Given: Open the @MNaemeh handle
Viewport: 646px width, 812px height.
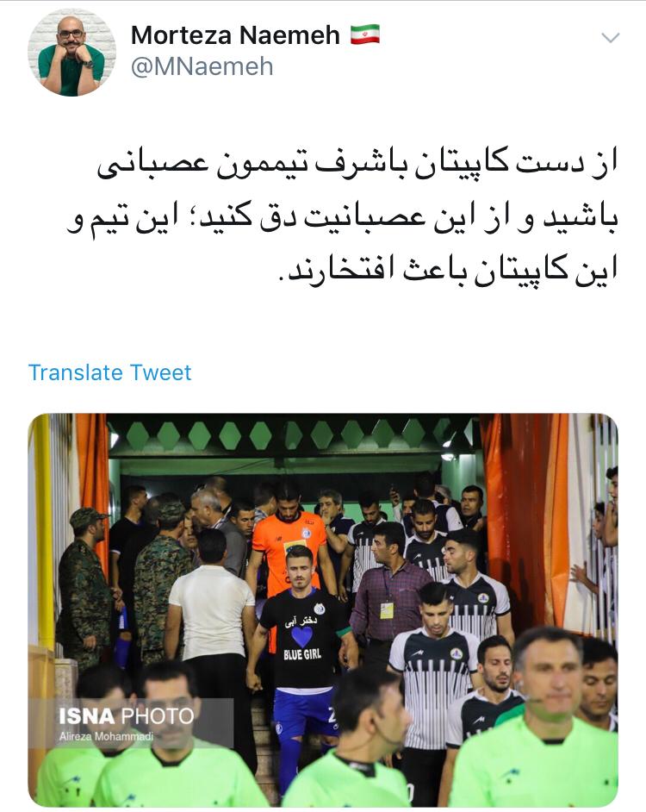Looking at the screenshot, I should click(x=202, y=66).
